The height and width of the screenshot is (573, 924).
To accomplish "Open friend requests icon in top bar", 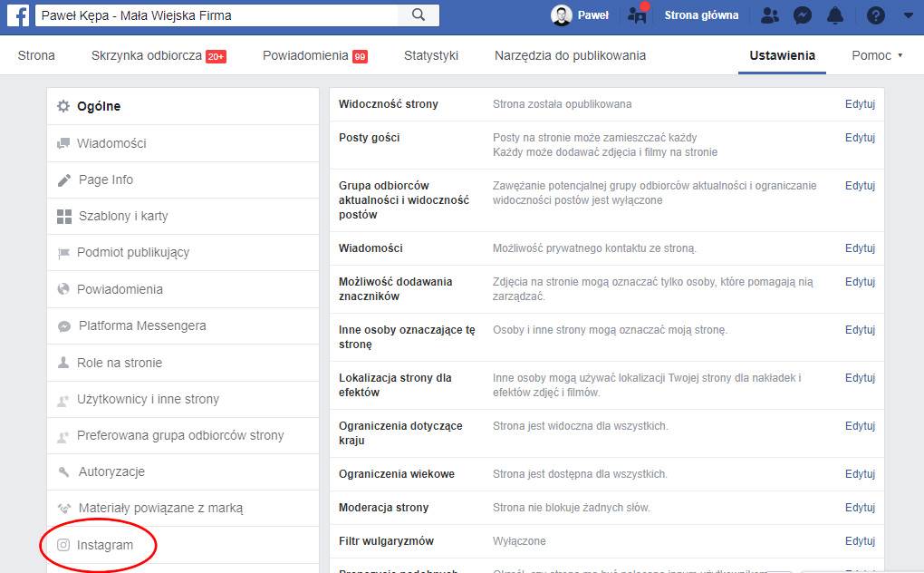I will point(769,15).
